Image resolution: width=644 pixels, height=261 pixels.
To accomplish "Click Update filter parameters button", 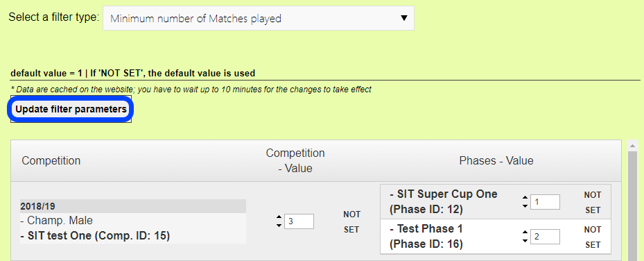I will pos(71,110).
